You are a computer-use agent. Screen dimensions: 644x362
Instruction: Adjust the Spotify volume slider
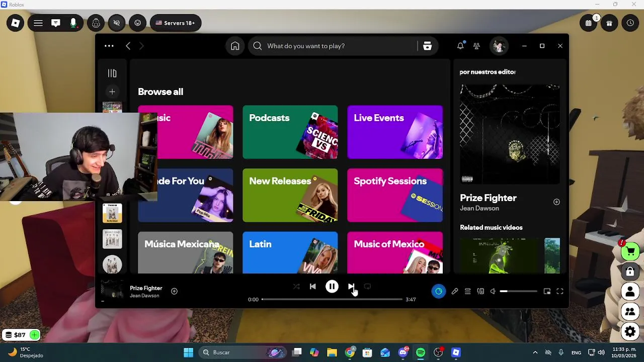coord(518,291)
